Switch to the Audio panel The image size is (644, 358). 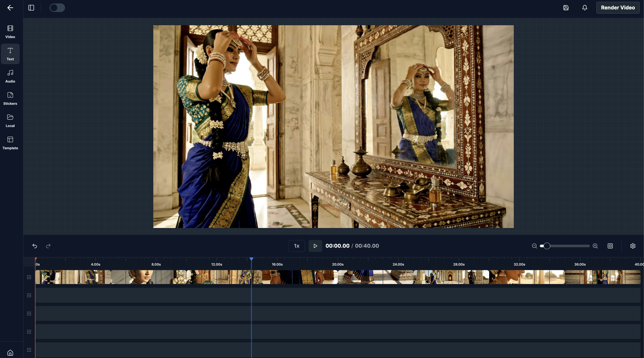click(x=10, y=76)
